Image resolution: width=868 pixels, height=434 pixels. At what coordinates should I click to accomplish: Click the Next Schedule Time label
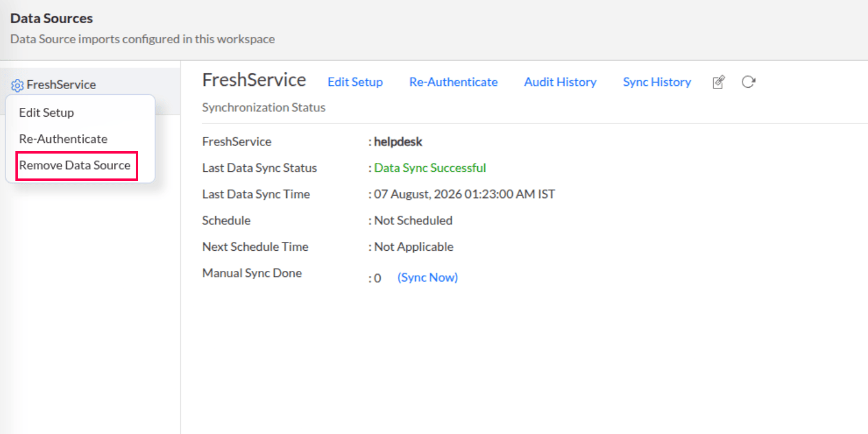[256, 247]
